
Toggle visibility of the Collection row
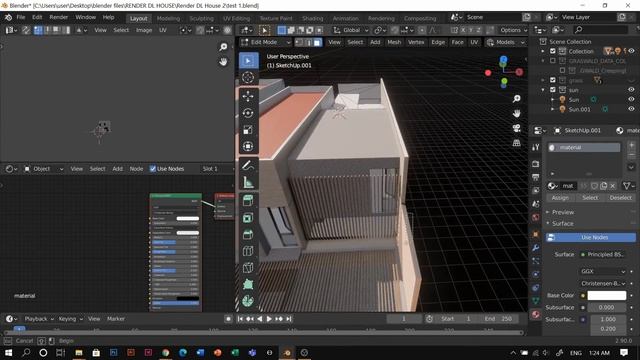(631, 51)
